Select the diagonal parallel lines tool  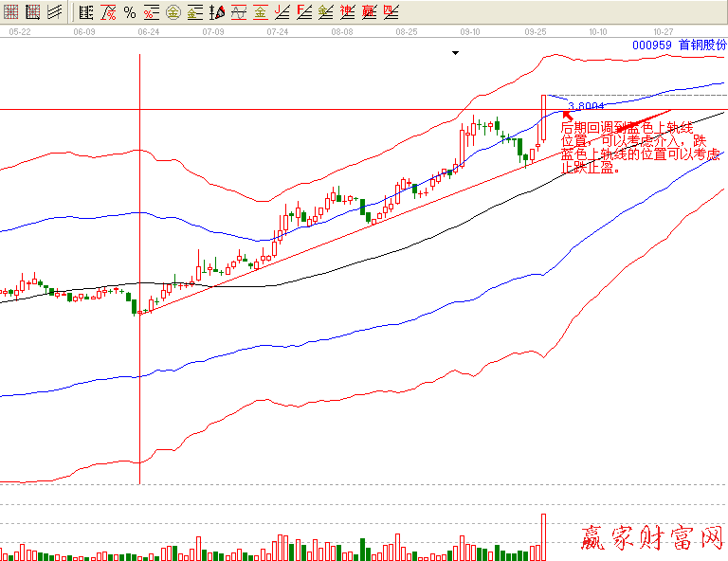[55, 12]
